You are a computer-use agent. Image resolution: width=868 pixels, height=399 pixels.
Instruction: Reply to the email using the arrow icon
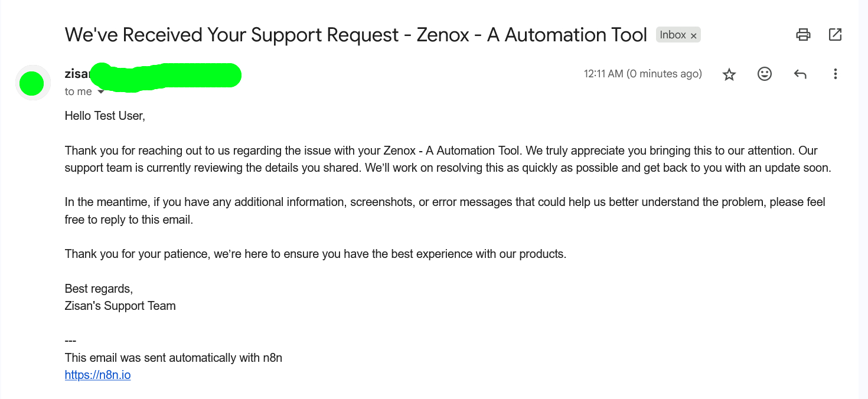800,74
